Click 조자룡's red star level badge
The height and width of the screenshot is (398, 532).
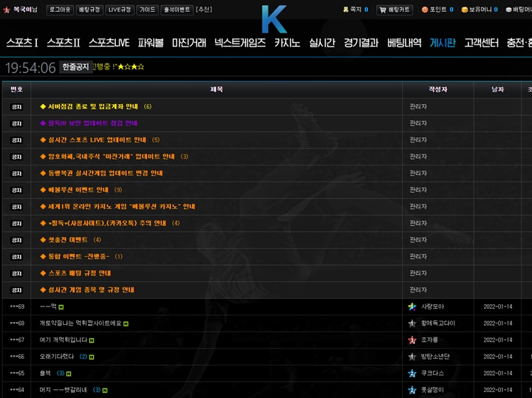pyautogui.click(x=412, y=340)
